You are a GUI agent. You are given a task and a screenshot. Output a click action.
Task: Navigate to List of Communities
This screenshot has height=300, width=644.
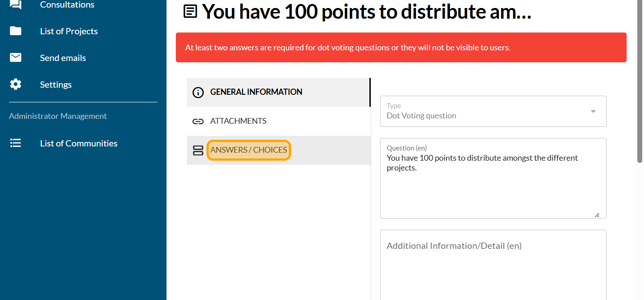78,143
